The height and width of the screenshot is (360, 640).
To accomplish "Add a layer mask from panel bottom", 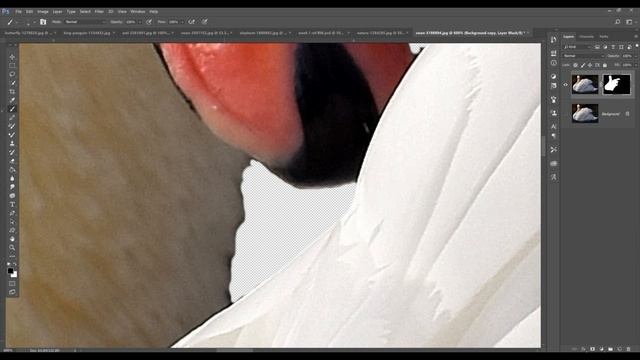I will [592, 349].
